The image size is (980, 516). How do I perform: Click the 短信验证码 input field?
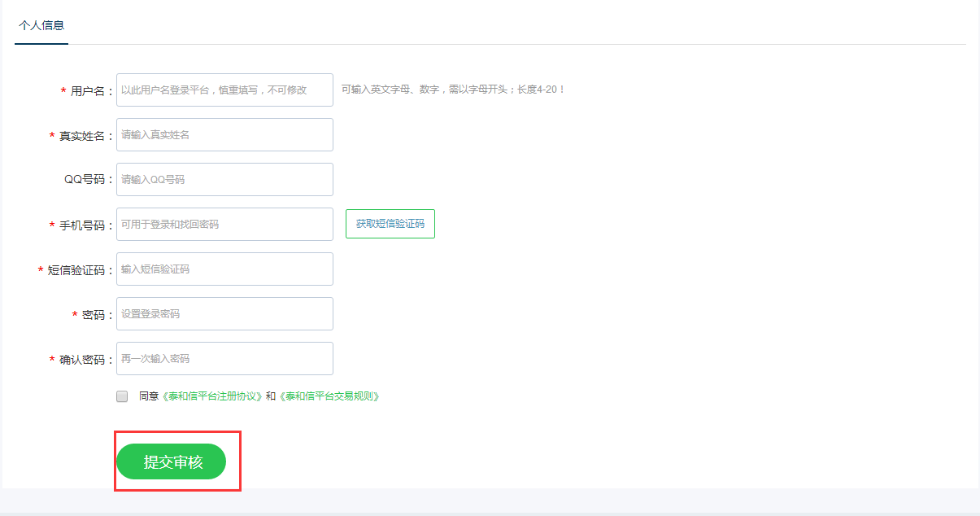coord(224,269)
